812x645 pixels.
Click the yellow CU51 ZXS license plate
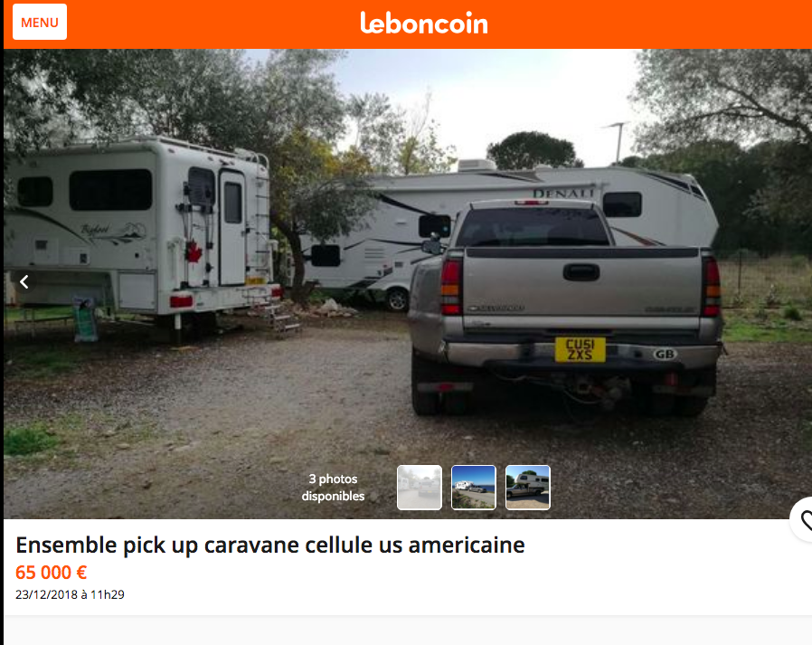coord(580,349)
